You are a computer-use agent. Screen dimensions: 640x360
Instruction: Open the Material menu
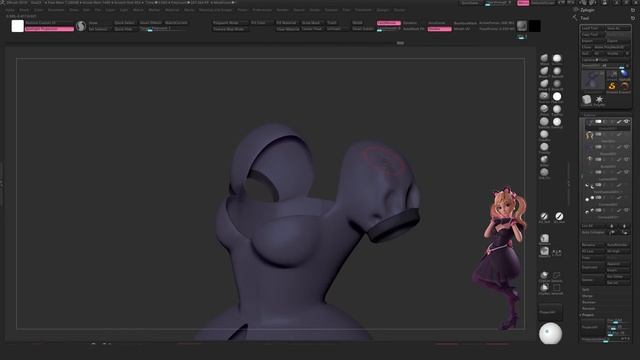point(172,10)
